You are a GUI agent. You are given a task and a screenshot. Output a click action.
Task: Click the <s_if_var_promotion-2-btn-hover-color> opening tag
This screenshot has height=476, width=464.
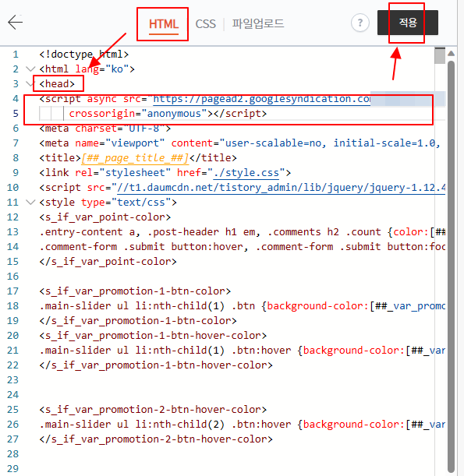pyautogui.click(x=153, y=410)
